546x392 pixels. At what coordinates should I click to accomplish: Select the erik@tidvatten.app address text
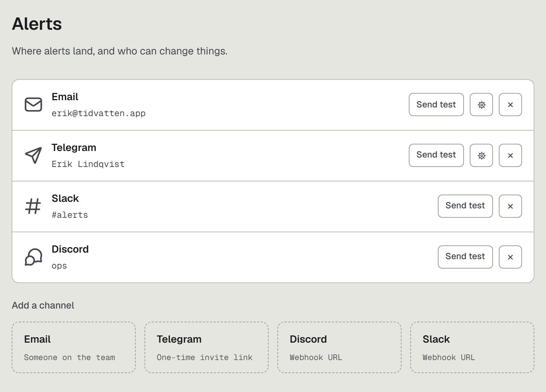click(98, 113)
